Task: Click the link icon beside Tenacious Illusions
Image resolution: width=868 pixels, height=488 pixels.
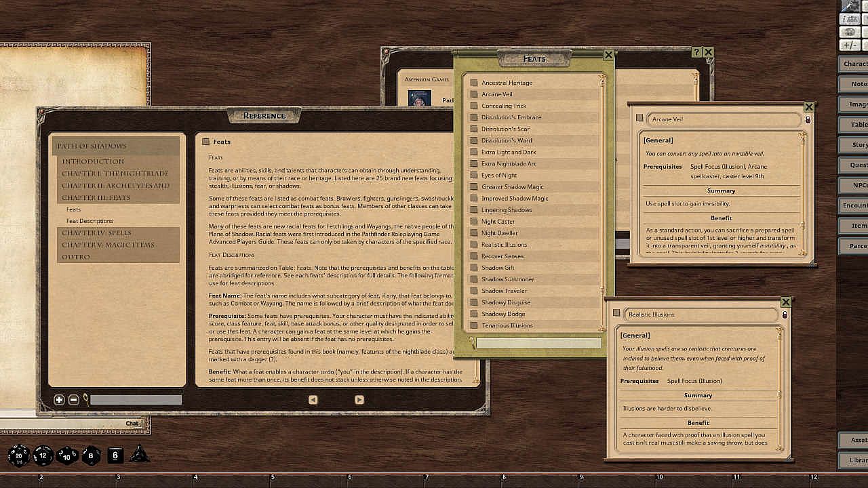Action: [x=474, y=325]
